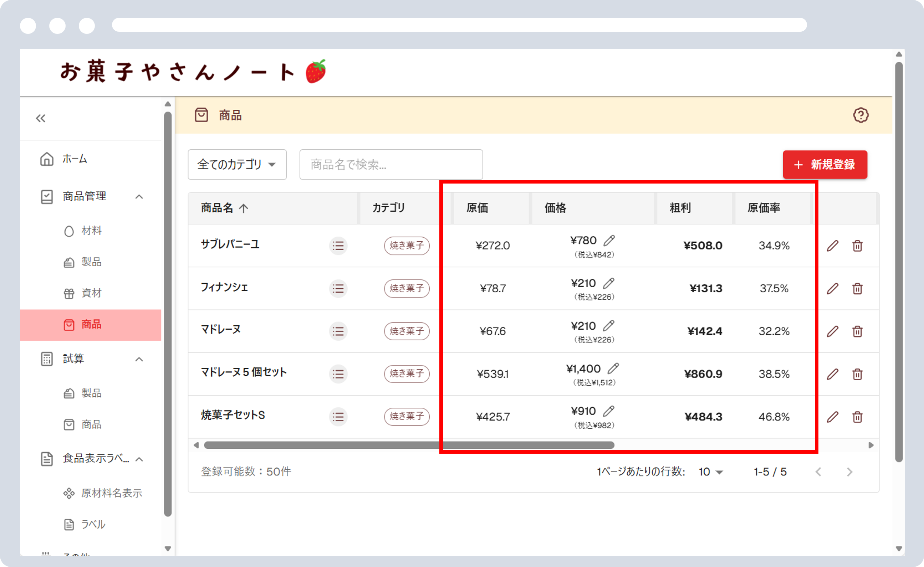Delete 焼菓子セットS using its trash icon
The image size is (924, 567).
[858, 417]
